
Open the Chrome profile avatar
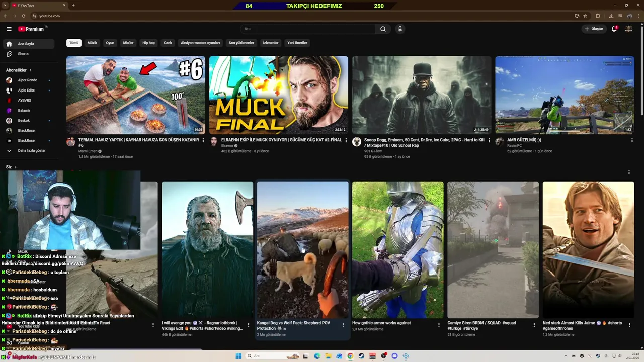pyautogui.click(x=629, y=16)
